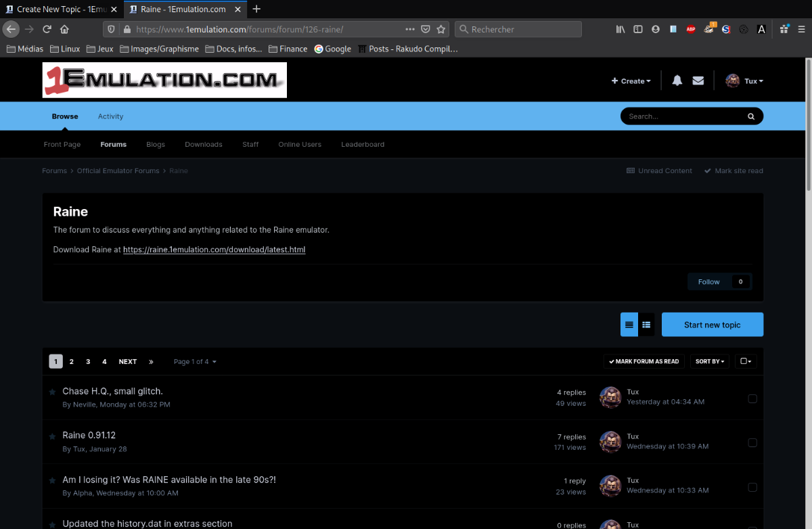Go to page 4 of topics

104,362
